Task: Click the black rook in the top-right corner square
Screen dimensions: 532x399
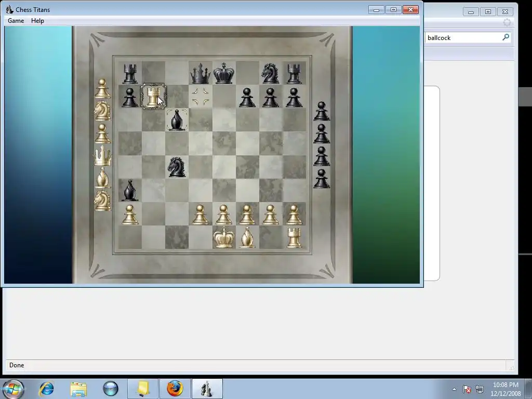Action: 294,73
